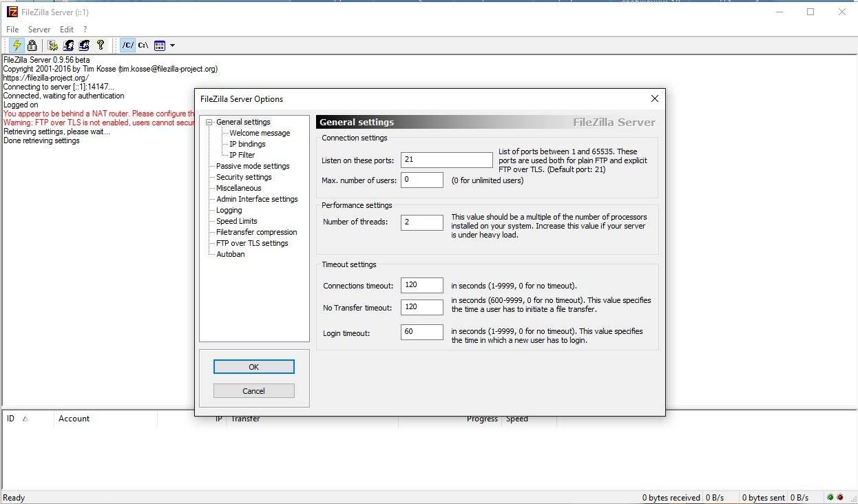
Task: Sort connections by Account column header
Action: (x=105, y=419)
